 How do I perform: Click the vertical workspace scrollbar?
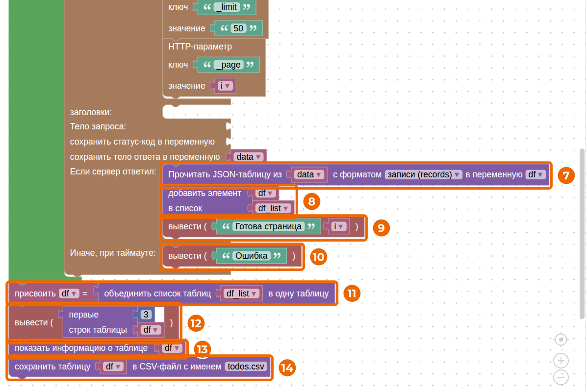point(582,233)
